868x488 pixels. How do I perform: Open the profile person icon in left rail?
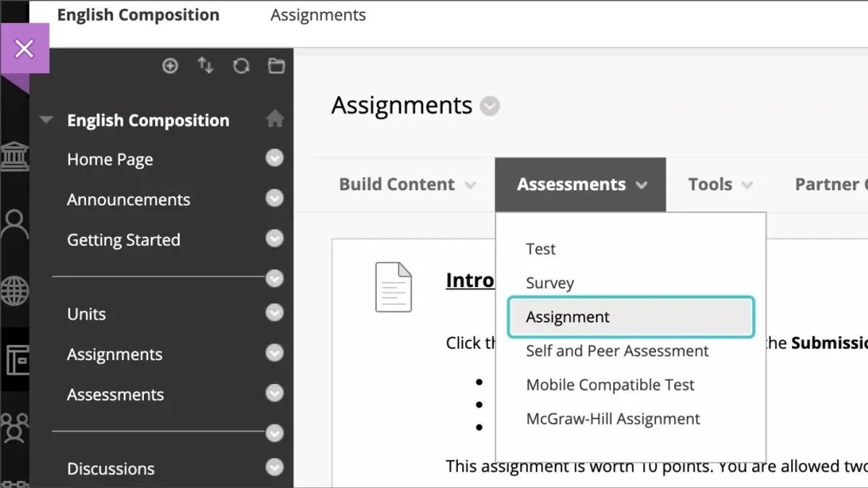click(x=14, y=225)
